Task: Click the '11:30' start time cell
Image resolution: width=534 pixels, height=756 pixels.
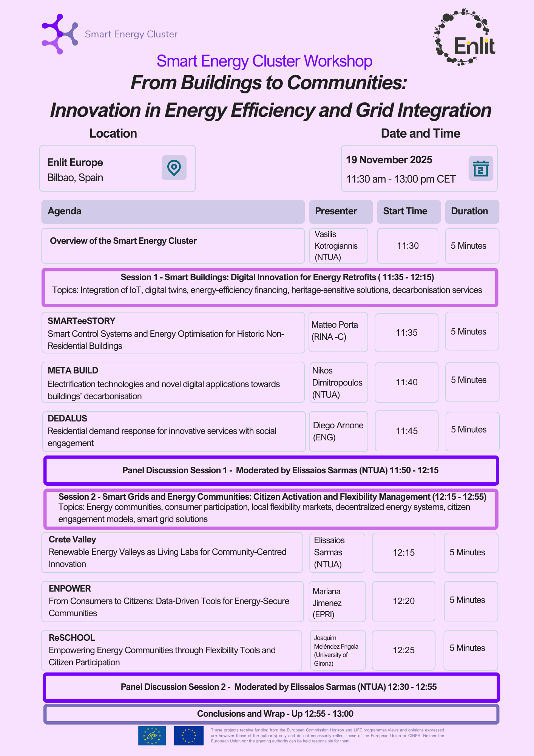Action: tap(408, 246)
